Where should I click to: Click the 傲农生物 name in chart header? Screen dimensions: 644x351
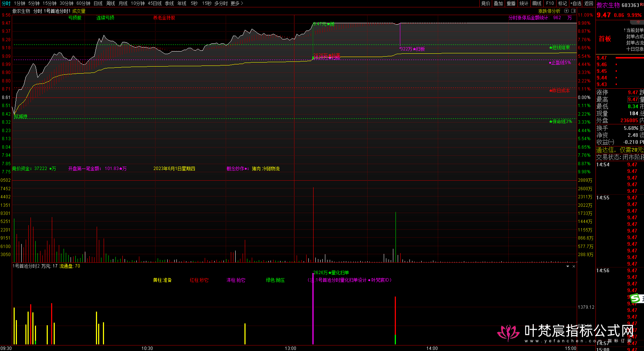click(x=21, y=11)
